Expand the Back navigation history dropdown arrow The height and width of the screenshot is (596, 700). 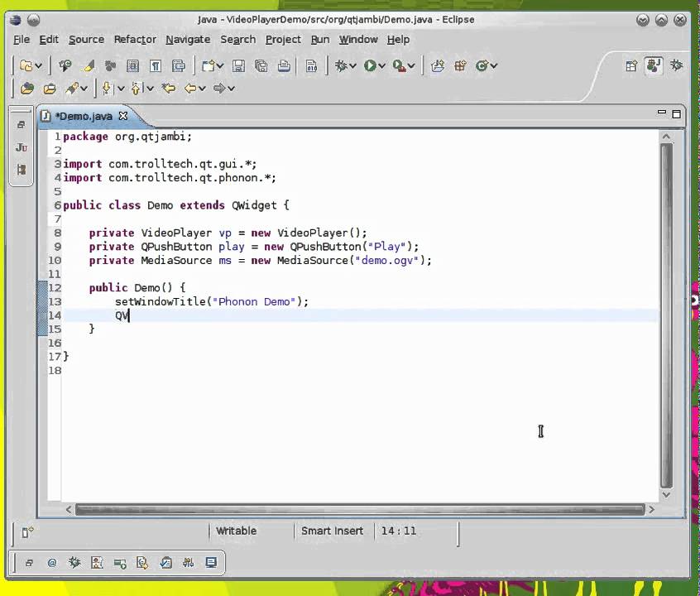202,88
